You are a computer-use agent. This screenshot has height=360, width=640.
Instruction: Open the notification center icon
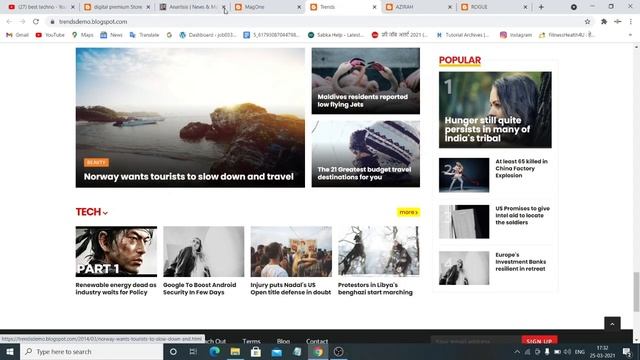627,351
